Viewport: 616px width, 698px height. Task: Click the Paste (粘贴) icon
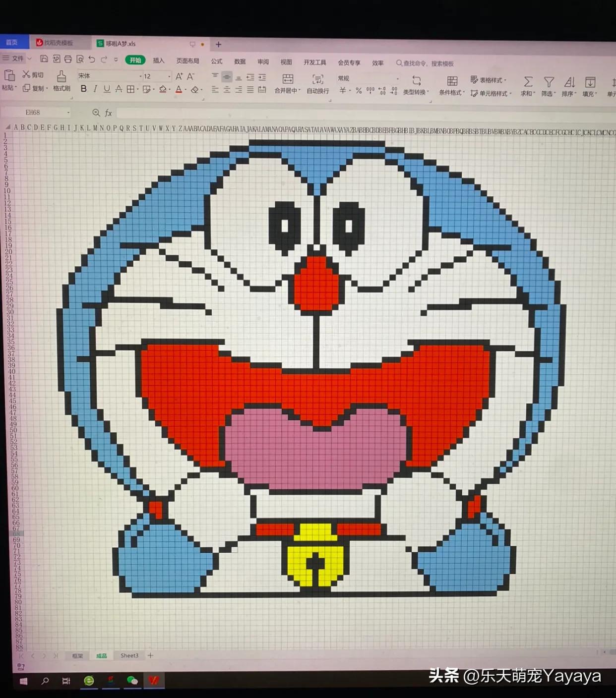click(x=9, y=75)
